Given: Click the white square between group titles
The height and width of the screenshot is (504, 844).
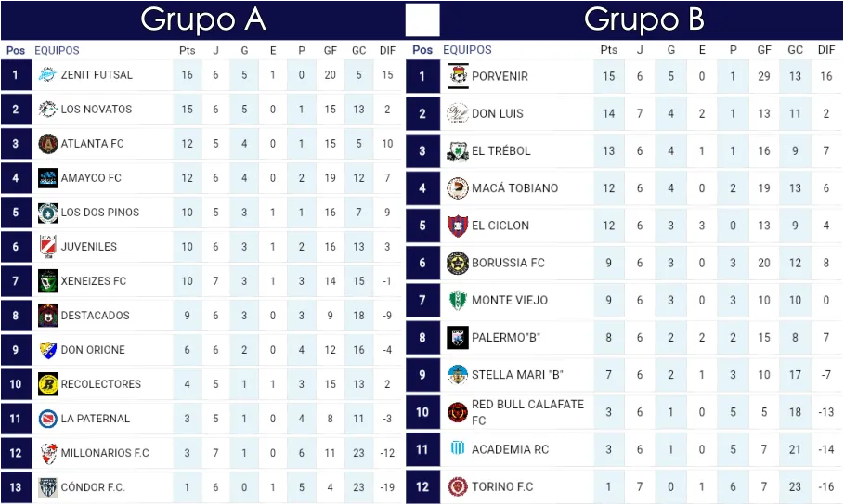Looking at the screenshot, I should [x=422, y=20].
